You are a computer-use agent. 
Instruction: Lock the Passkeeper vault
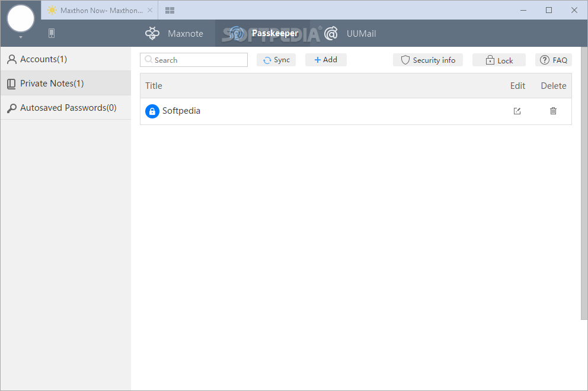pyautogui.click(x=498, y=60)
